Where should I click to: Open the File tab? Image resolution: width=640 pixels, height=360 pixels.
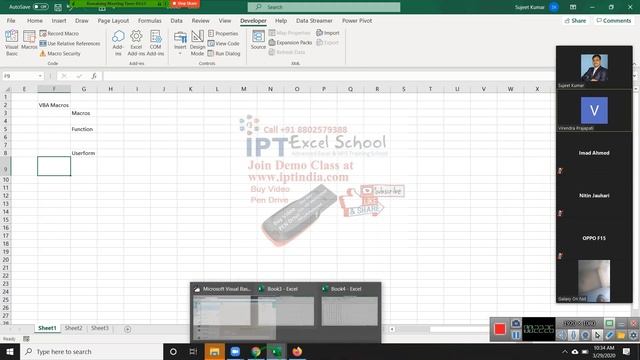[11, 20]
